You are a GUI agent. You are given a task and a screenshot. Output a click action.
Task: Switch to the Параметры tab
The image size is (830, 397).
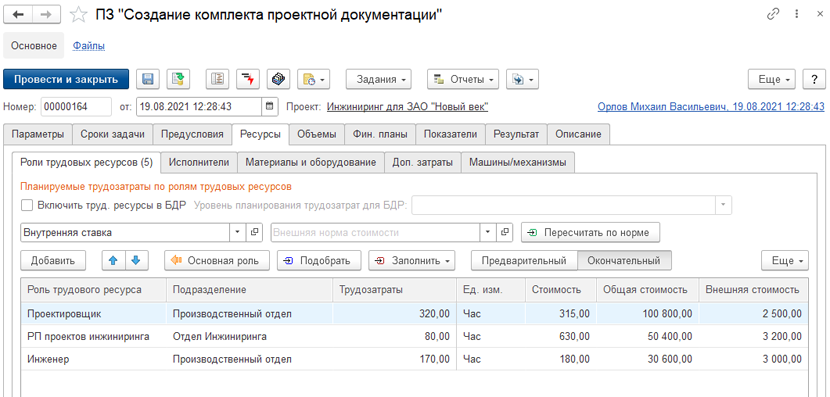pos(38,134)
